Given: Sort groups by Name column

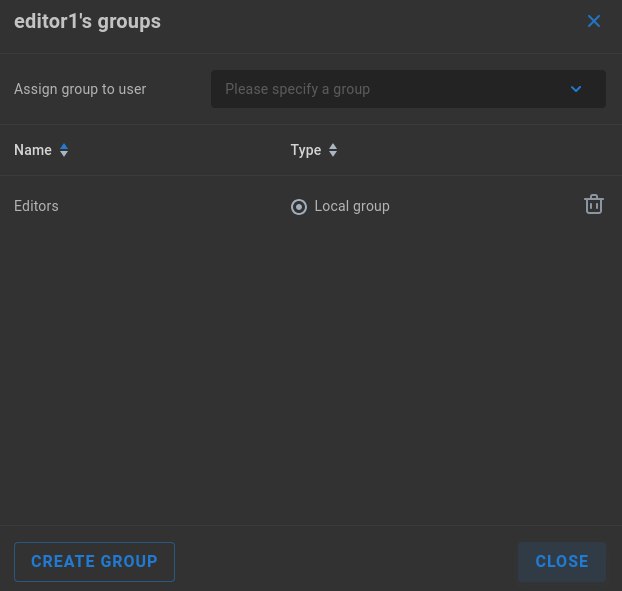Looking at the screenshot, I should click(x=64, y=150).
